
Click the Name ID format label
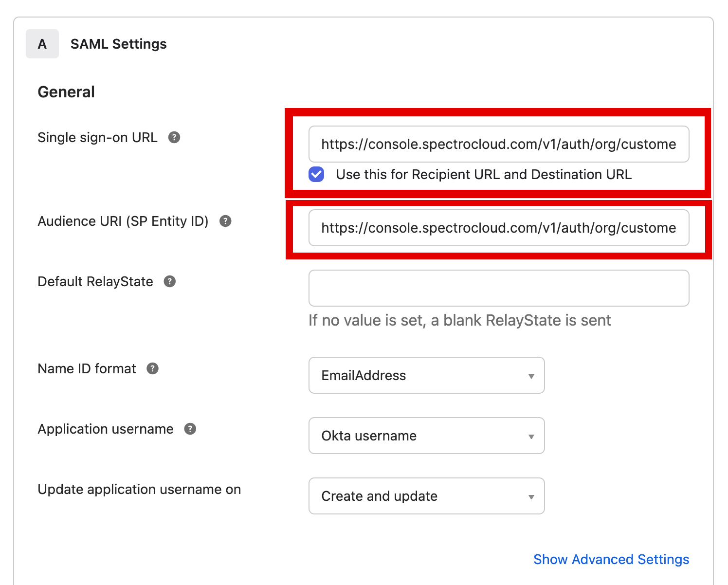(87, 368)
